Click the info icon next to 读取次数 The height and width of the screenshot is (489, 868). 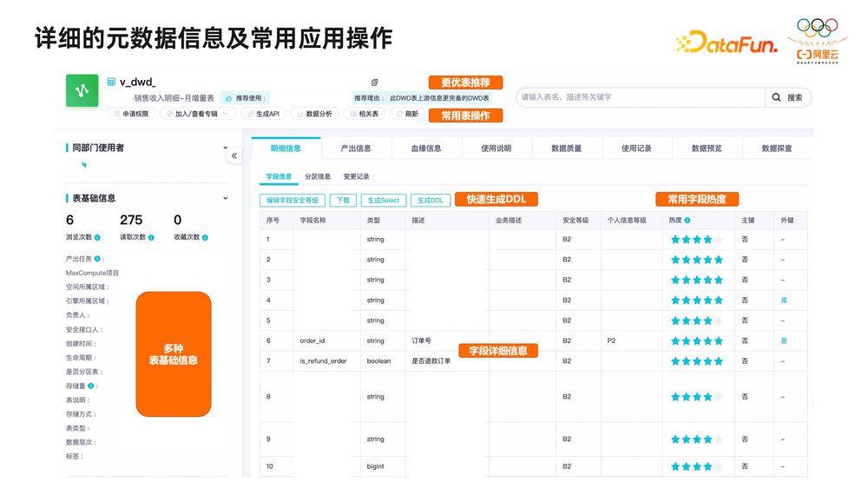coord(151,238)
